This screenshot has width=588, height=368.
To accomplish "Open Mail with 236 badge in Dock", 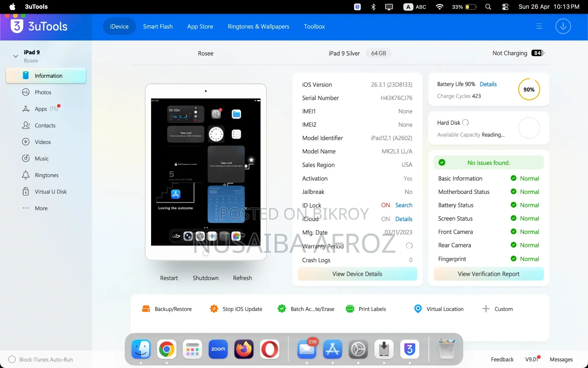I will point(307,348).
